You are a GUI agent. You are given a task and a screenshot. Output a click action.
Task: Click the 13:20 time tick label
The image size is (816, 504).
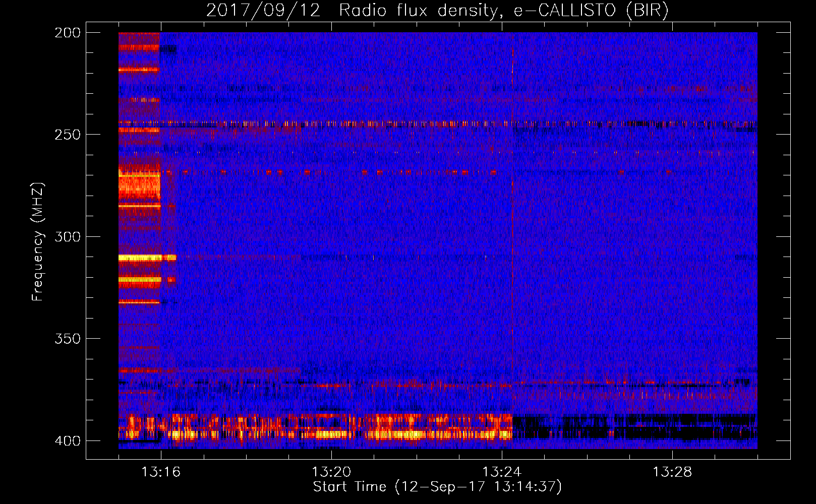coord(331,472)
